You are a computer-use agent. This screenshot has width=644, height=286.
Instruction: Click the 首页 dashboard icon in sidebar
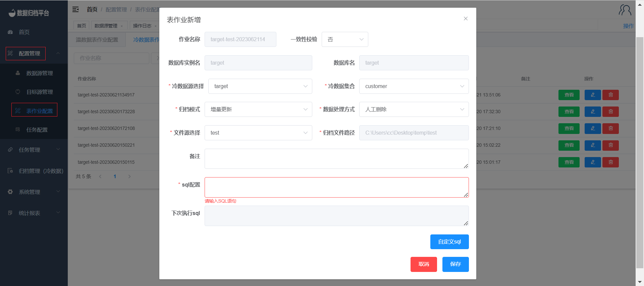click(10, 32)
